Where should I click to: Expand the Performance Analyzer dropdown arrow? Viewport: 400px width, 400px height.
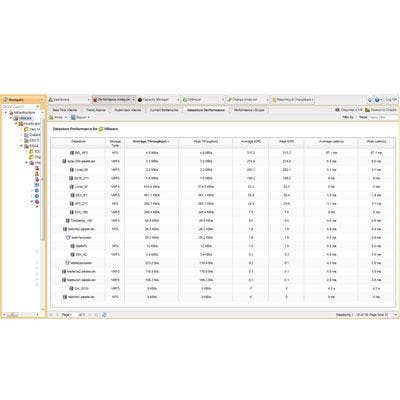(x=133, y=100)
